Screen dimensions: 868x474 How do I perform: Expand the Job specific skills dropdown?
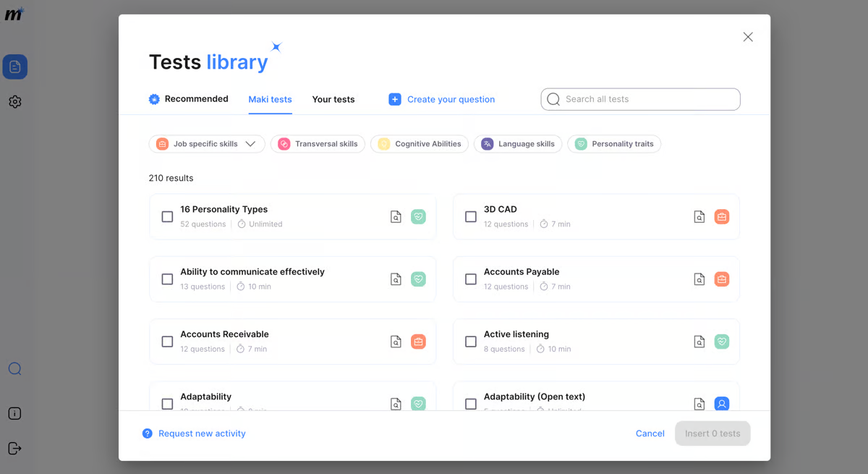click(207, 144)
